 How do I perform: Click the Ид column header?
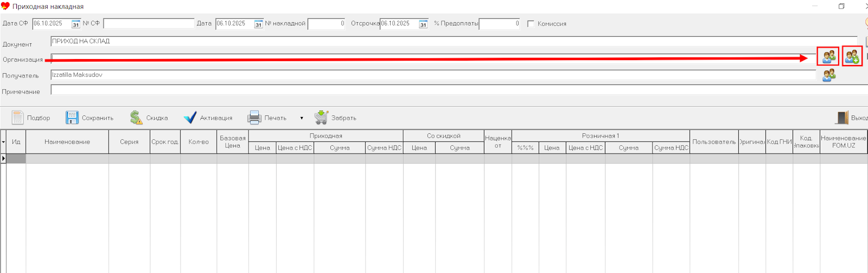(x=16, y=142)
